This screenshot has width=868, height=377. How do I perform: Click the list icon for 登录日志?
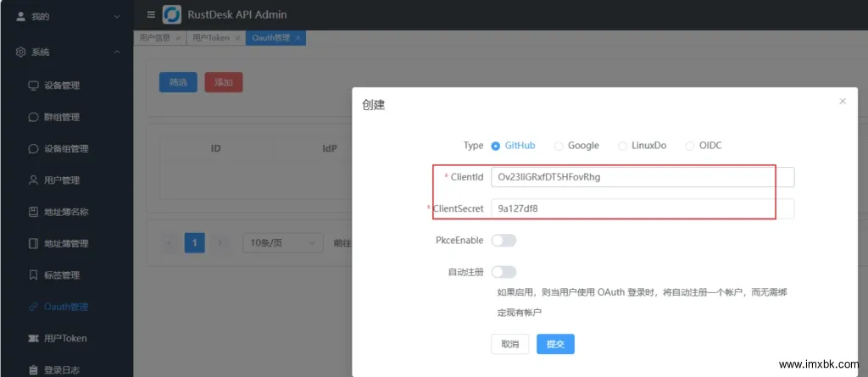coord(33,370)
